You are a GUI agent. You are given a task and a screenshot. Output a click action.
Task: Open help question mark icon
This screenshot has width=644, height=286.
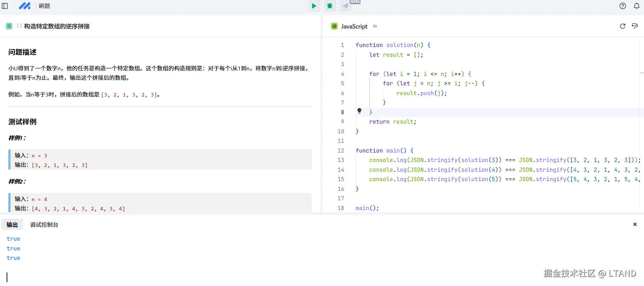pos(623,6)
